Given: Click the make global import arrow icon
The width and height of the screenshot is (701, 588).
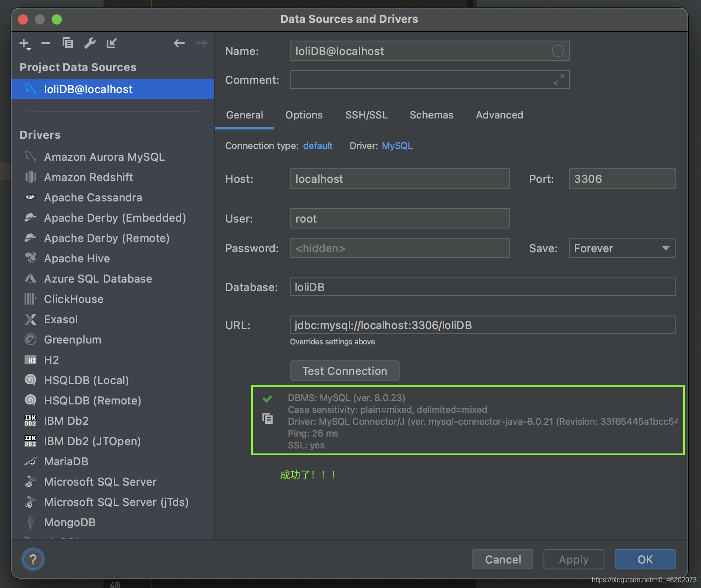Looking at the screenshot, I should coord(112,43).
